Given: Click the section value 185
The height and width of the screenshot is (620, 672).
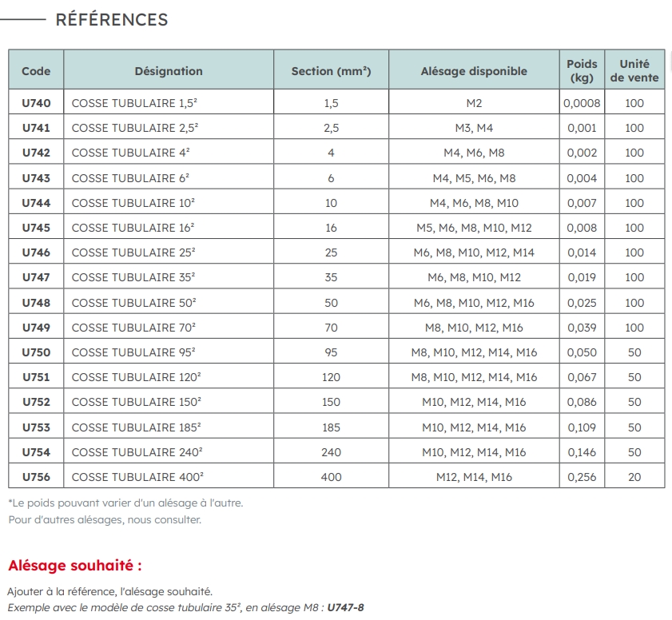Looking at the screenshot, I should tap(331, 427).
